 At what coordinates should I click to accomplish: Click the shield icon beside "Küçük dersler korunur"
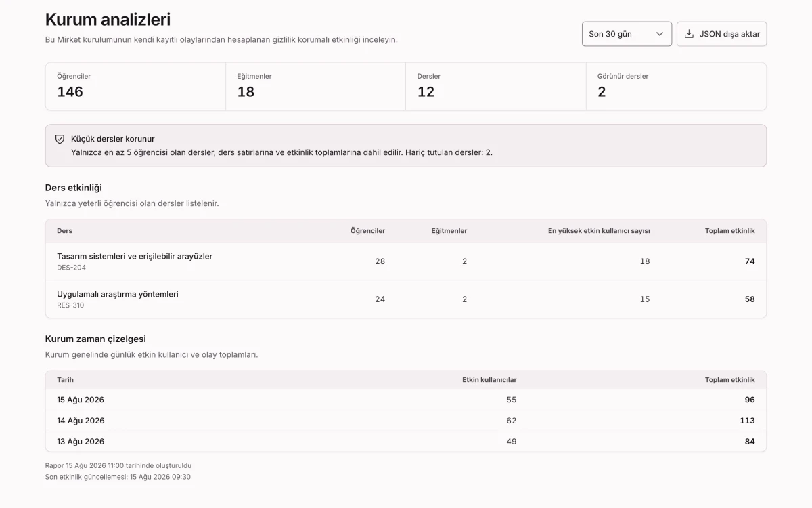(60, 139)
